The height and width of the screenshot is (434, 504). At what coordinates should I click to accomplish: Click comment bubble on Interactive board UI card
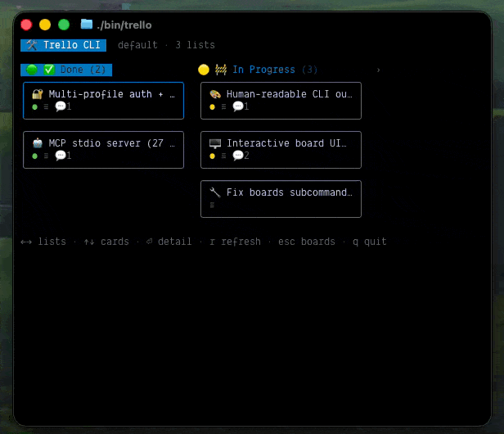point(238,156)
